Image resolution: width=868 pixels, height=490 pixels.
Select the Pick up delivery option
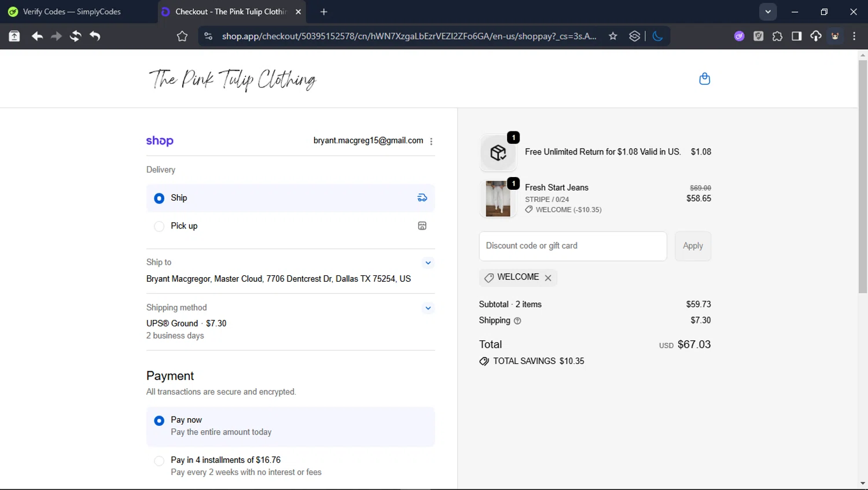[290, 226]
